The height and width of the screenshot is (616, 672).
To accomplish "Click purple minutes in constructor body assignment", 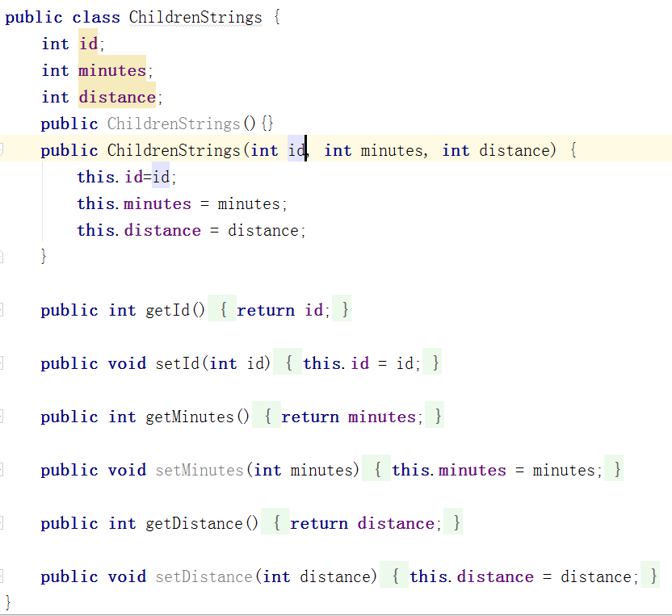I will click(157, 204).
